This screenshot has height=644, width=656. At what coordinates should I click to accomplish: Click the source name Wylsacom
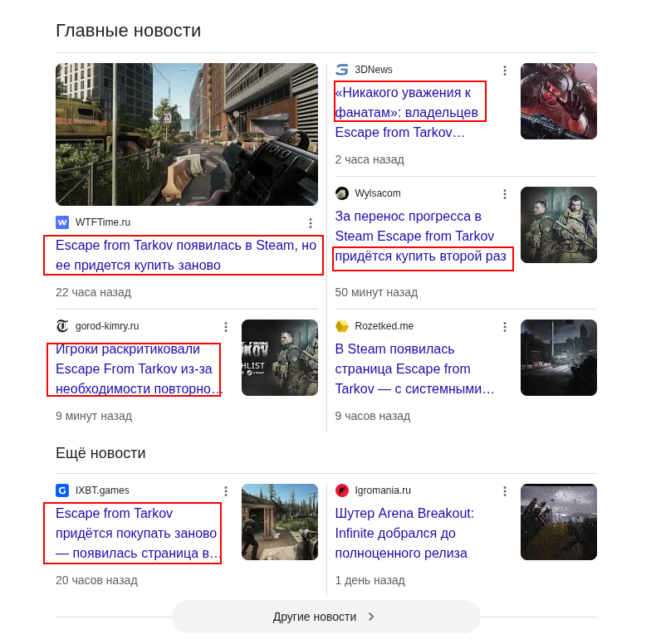tap(378, 193)
